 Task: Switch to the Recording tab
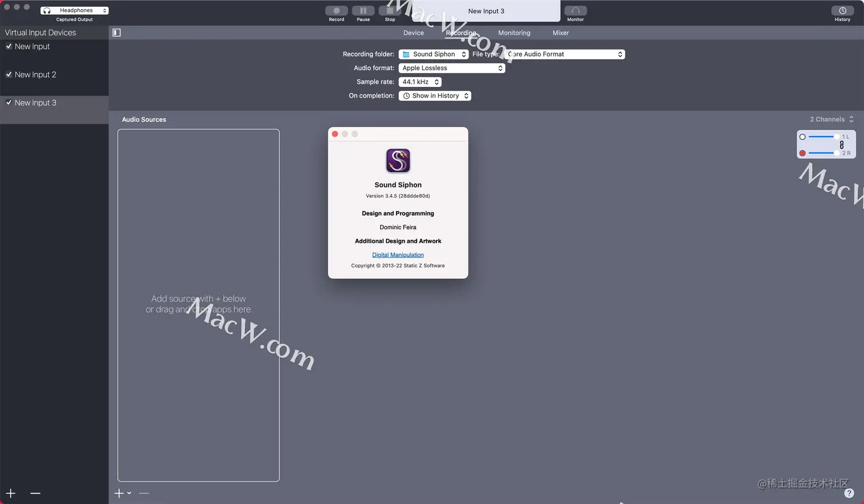[461, 33]
